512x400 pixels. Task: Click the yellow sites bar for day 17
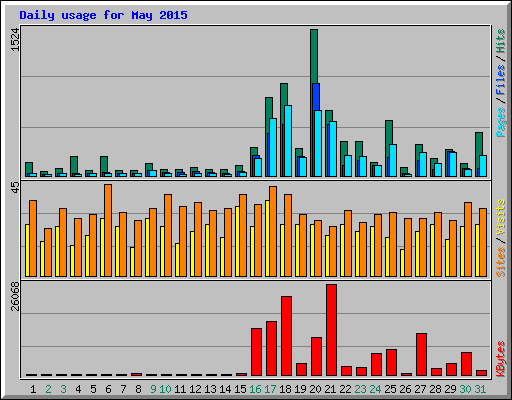267,238
